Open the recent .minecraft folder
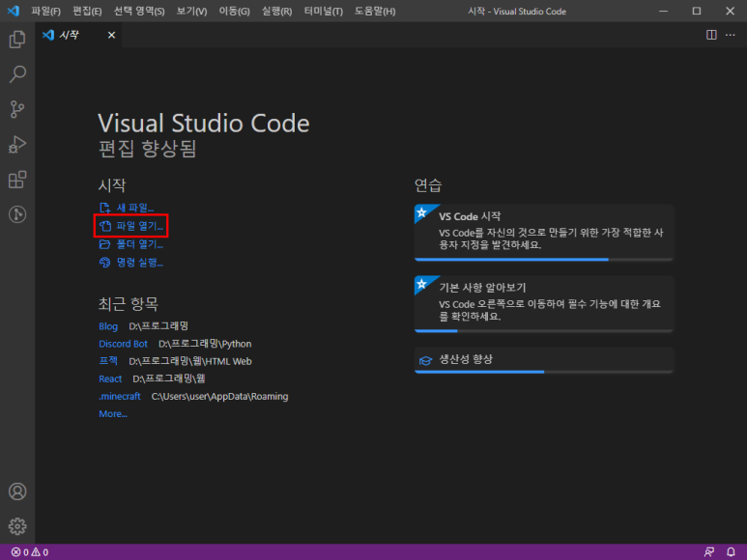Viewport: 747px width, 560px height. 120,396
